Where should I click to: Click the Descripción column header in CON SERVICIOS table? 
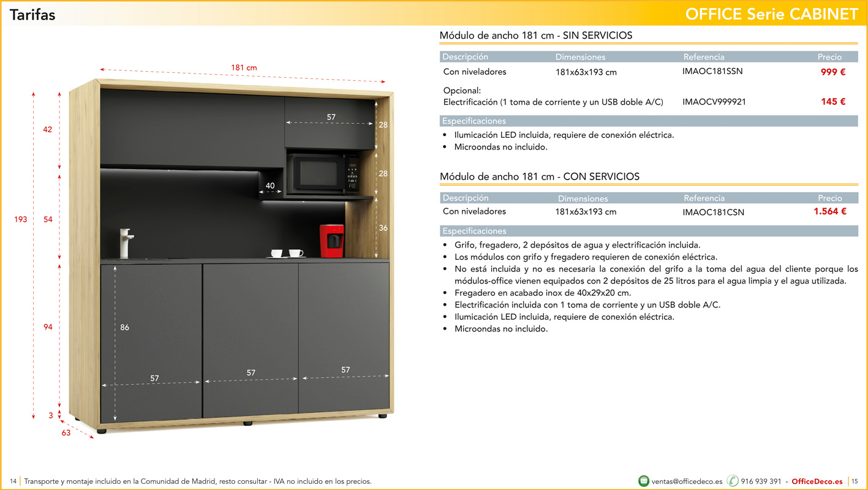tap(466, 198)
